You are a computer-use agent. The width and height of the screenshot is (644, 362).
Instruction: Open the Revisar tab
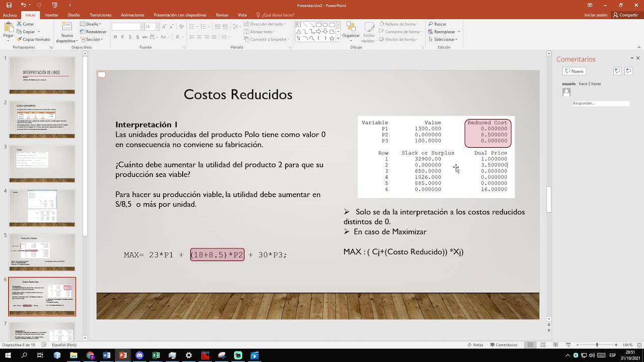click(x=222, y=15)
